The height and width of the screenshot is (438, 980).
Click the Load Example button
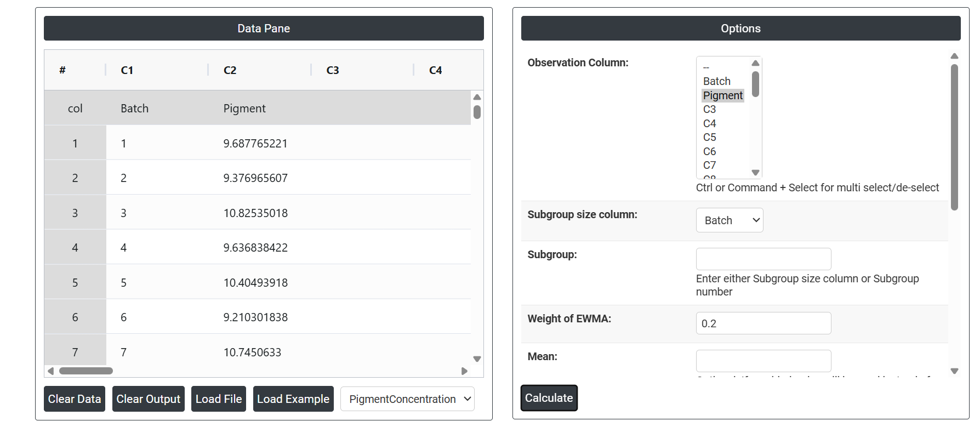click(293, 399)
